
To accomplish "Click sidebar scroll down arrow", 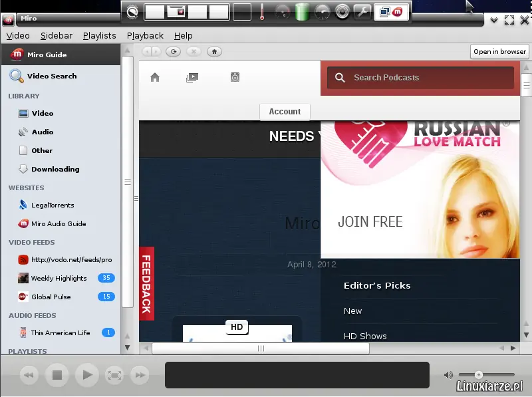I will [128, 348].
